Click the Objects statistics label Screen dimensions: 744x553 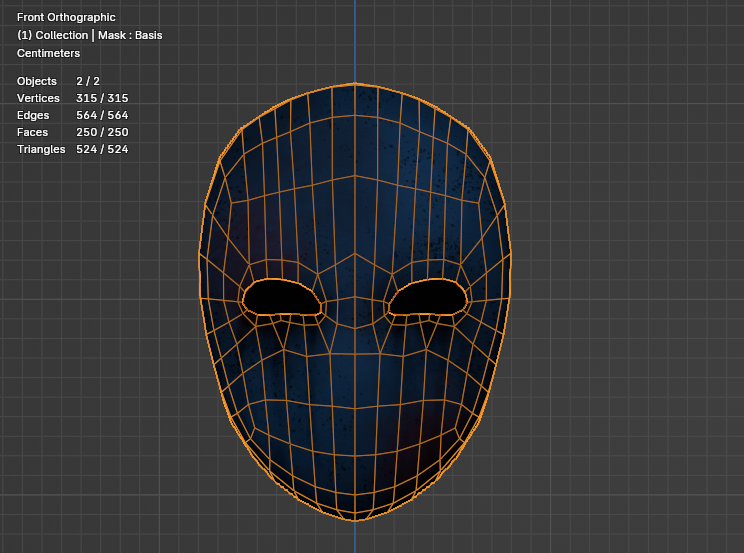[x=37, y=81]
